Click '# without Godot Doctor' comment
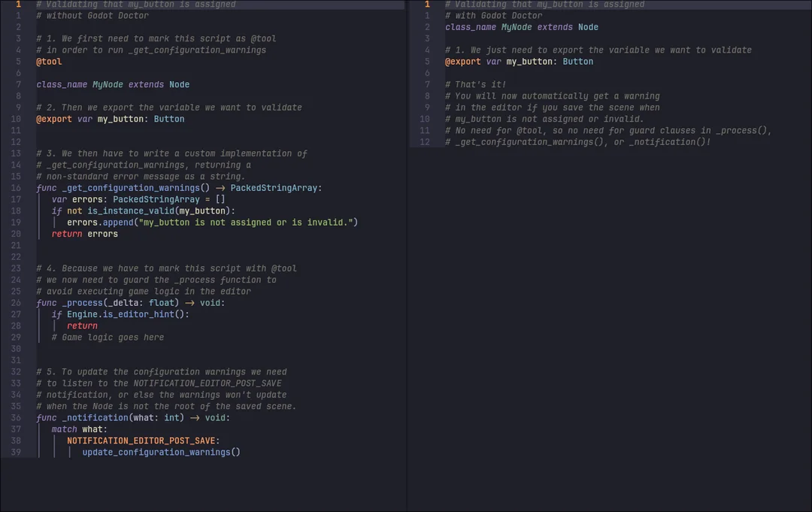 (92, 16)
